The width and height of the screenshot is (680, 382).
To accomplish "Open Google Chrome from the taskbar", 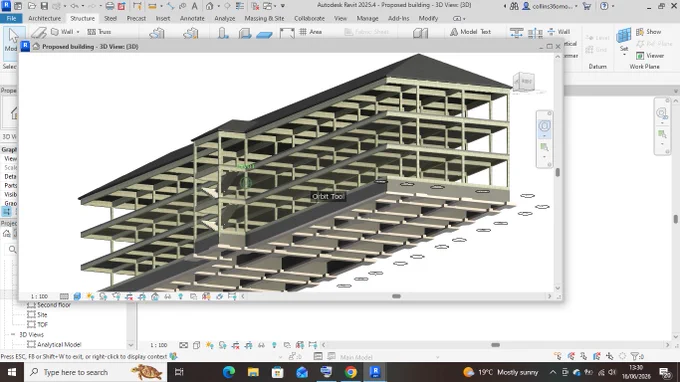I will pos(351,372).
